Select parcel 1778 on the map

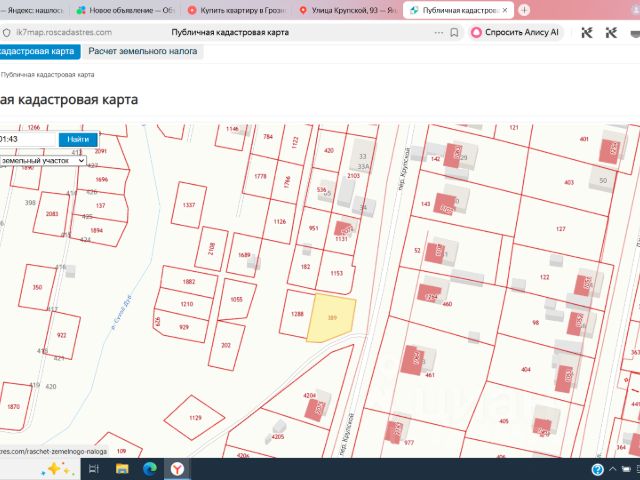[260, 176]
